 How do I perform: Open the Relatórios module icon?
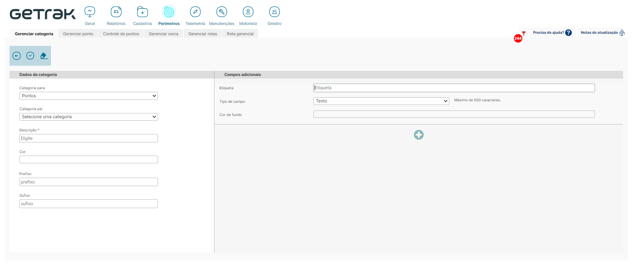116,12
